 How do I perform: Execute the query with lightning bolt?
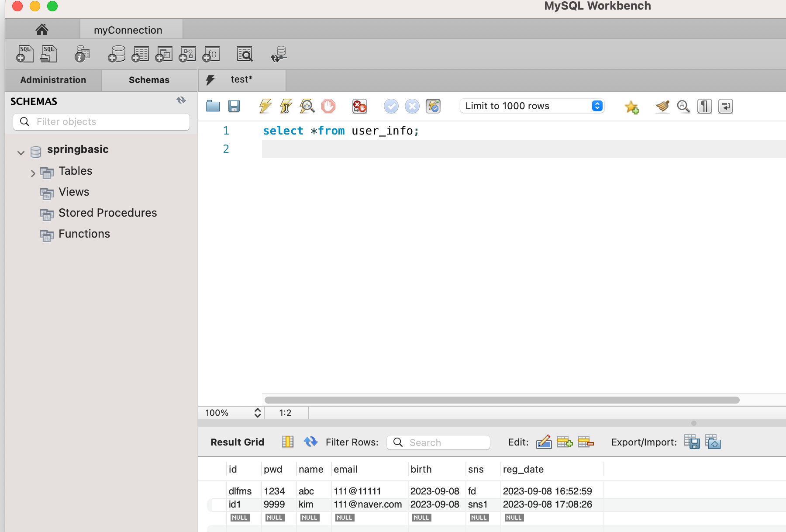pyautogui.click(x=265, y=106)
